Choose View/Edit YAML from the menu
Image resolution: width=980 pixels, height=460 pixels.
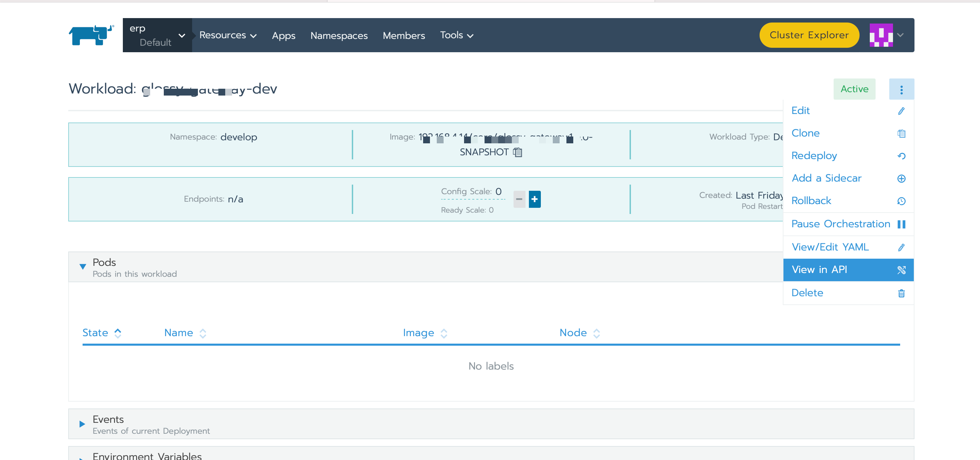[830, 247]
